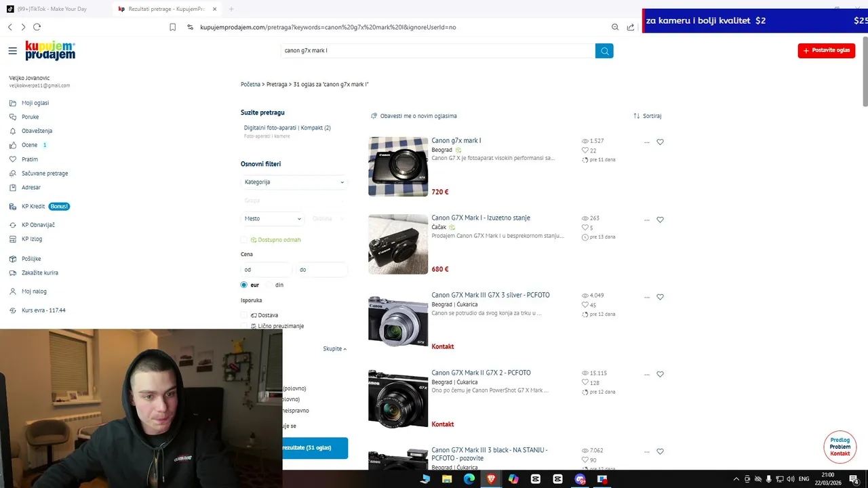Open Ocene in the sidebar

(29, 145)
